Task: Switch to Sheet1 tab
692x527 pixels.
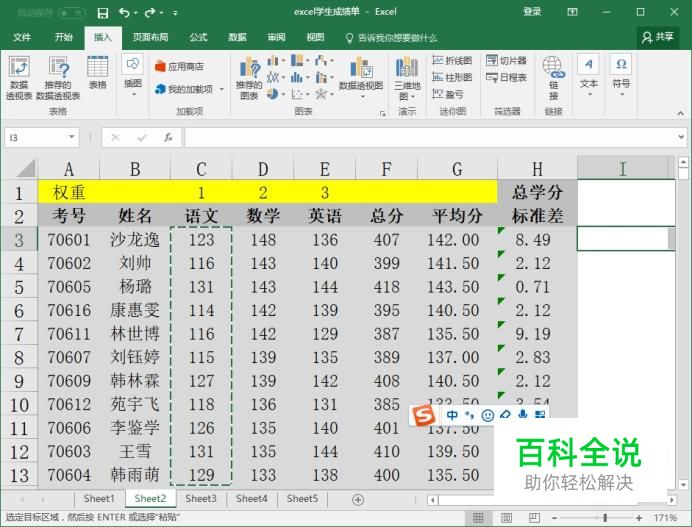Action: (x=99, y=499)
